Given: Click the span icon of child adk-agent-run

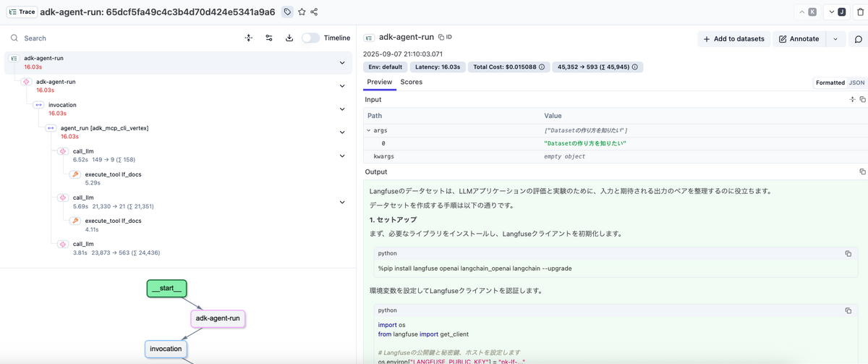Looking at the screenshot, I should coord(26,82).
